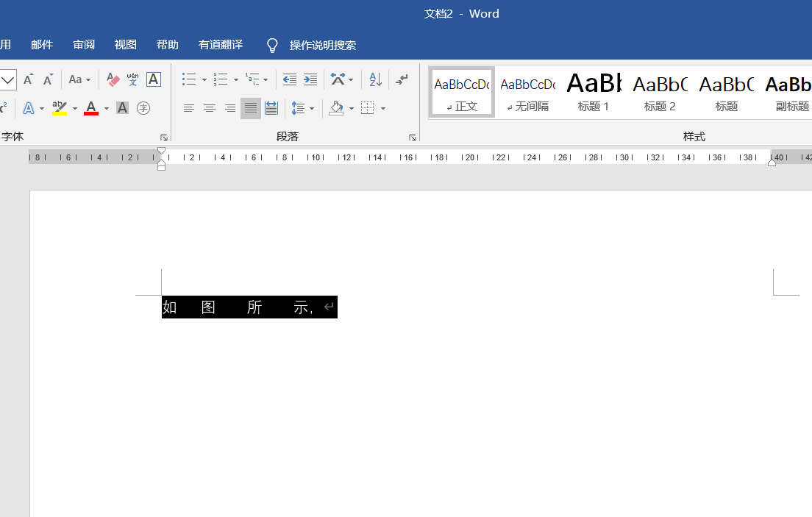
Task: Apply borders icon
Action: pos(367,108)
